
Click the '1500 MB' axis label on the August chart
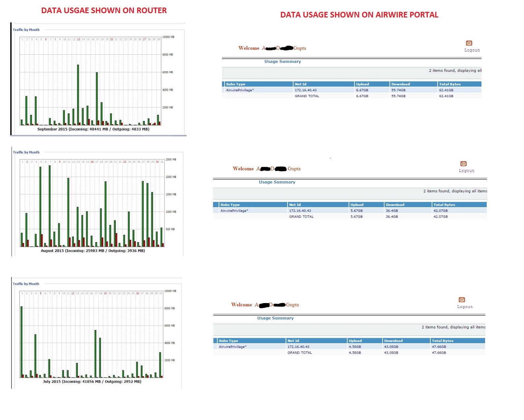[171, 194]
